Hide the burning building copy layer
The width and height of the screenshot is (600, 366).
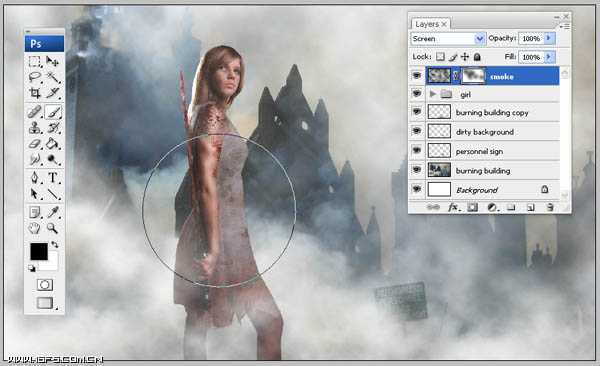[x=417, y=112]
